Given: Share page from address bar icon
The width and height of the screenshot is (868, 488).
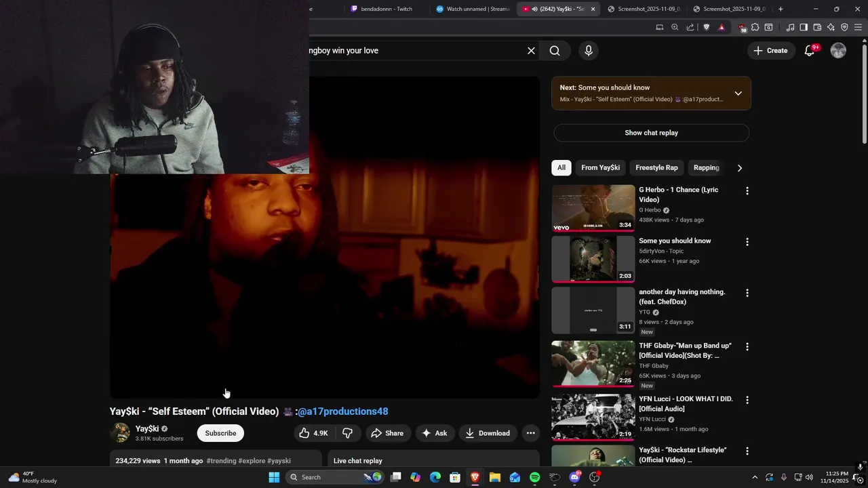Looking at the screenshot, I should (x=690, y=27).
